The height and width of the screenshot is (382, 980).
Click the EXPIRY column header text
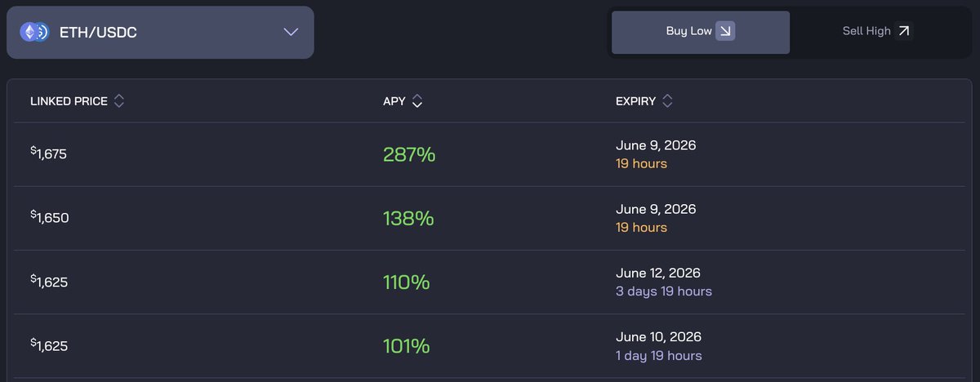point(635,101)
